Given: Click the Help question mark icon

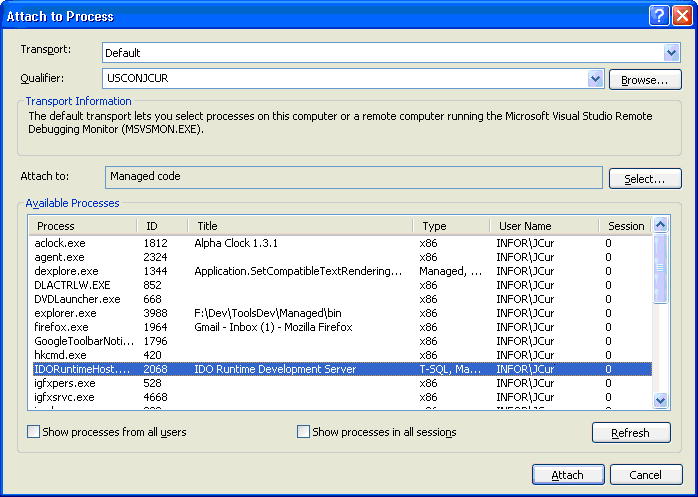Looking at the screenshot, I should (x=658, y=15).
